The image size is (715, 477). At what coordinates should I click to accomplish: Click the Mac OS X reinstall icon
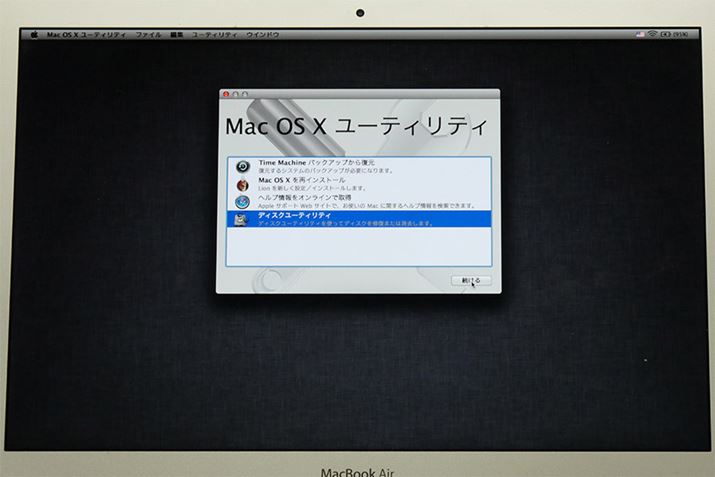tap(243, 184)
